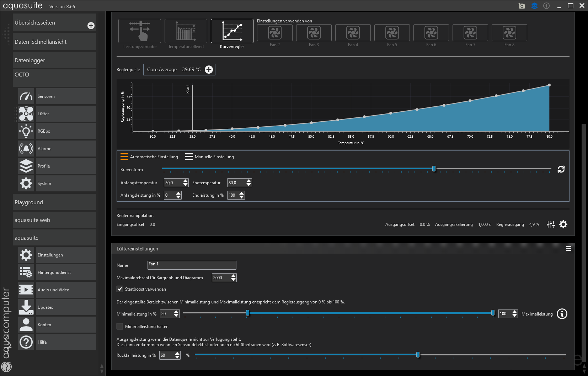Enable the Minimalleistung halten checkbox

click(x=120, y=327)
